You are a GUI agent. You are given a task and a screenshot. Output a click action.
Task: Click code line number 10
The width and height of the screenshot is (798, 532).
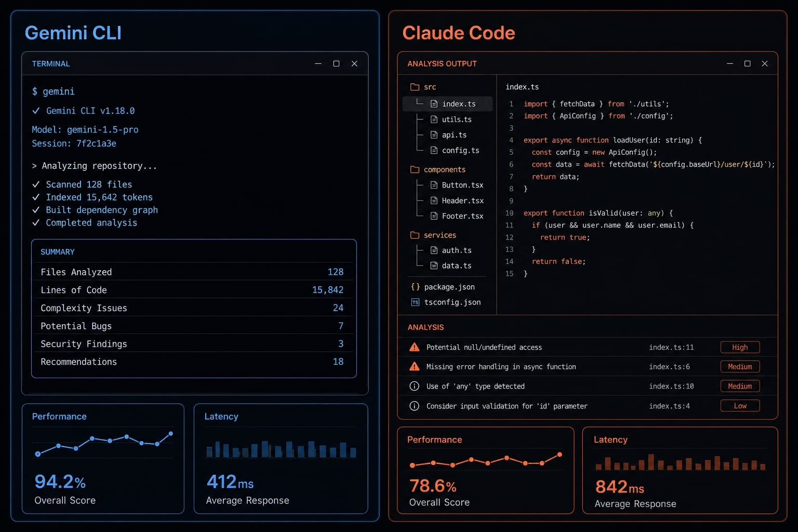point(509,213)
